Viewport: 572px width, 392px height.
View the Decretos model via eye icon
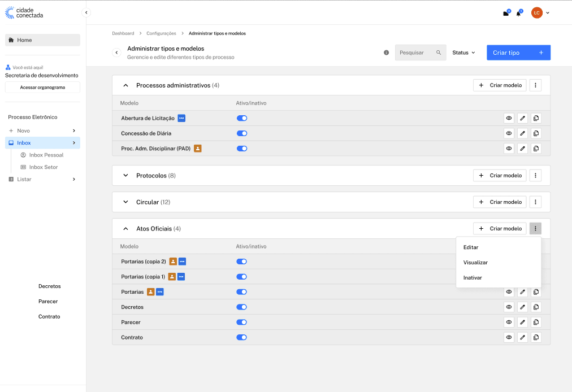509,307
